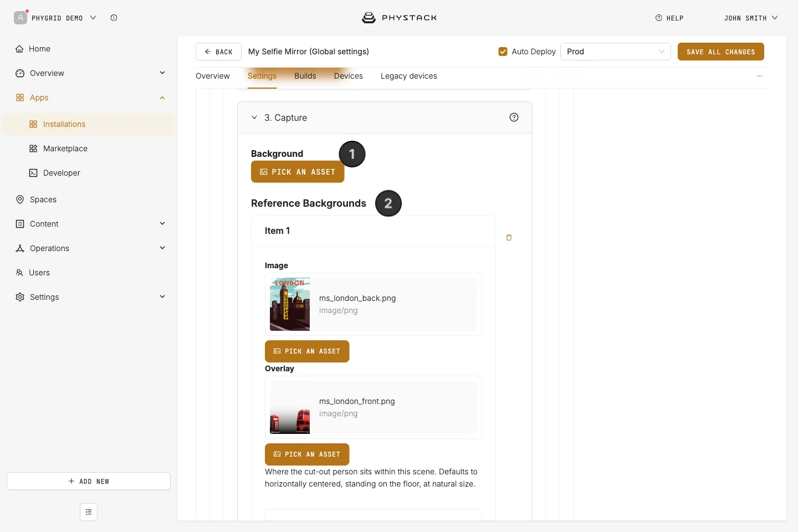Viewport: 798px width, 532px height.
Task: Switch to the Overview tab
Action: tap(213, 76)
